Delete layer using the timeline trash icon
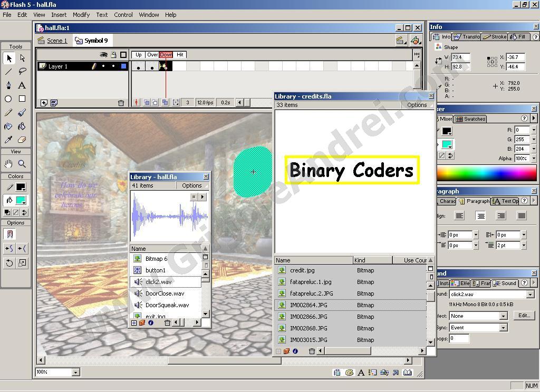The width and height of the screenshot is (540, 392). pos(121,103)
